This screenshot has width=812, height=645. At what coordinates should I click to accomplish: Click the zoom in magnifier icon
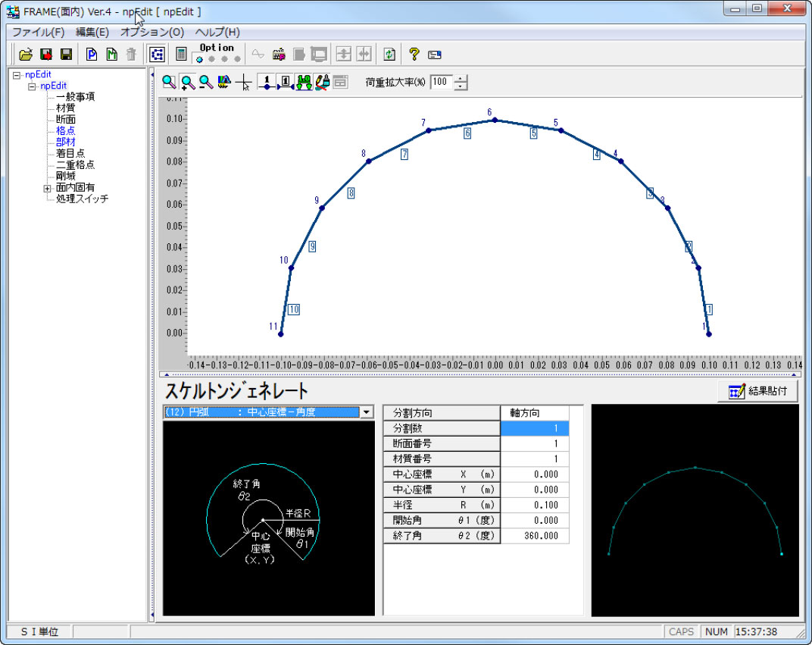[187, 82]
